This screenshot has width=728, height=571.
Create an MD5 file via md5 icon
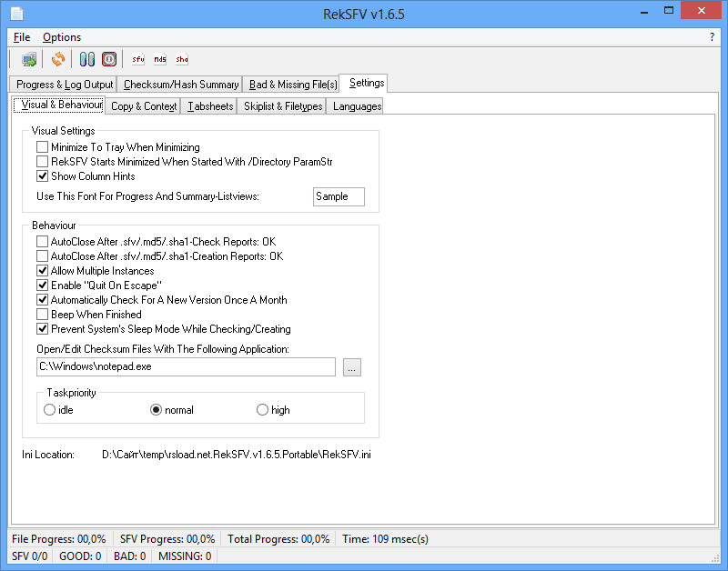coord(160,59)
